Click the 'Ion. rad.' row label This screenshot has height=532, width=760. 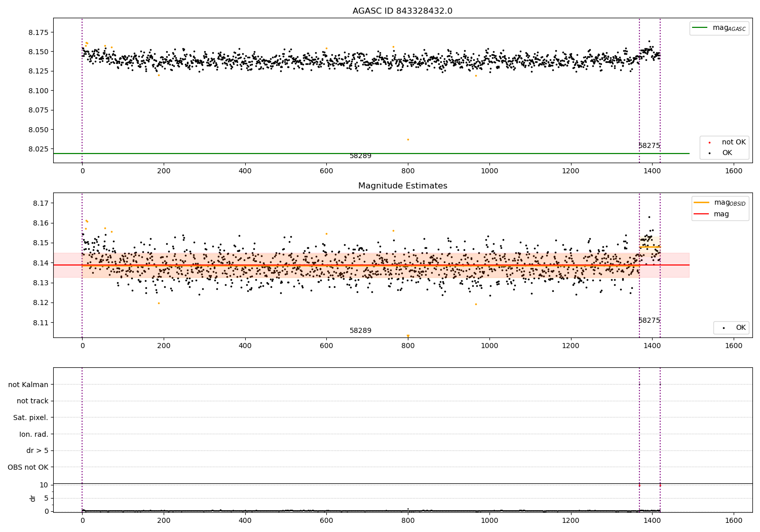click(x=34, y=435)
